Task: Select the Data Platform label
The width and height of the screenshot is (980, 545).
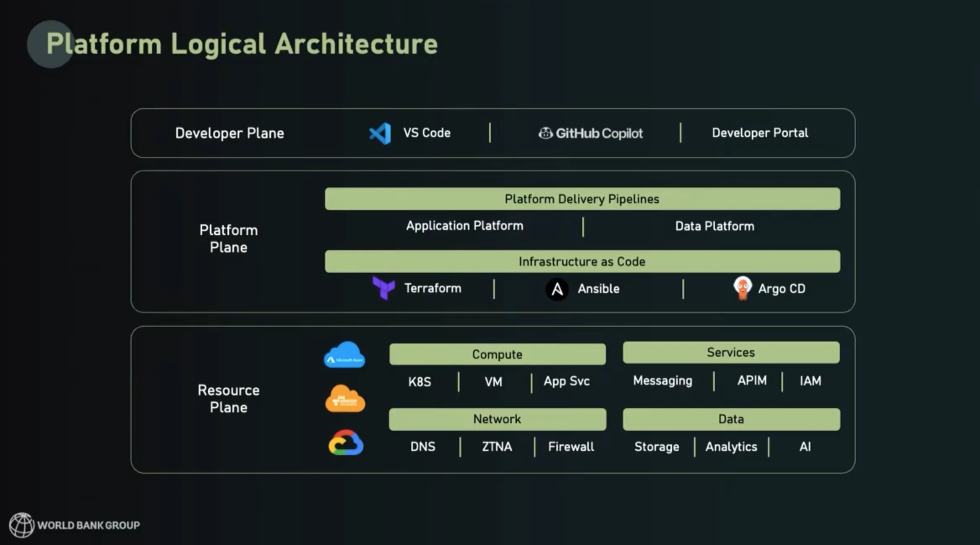Action: [713, 226]
